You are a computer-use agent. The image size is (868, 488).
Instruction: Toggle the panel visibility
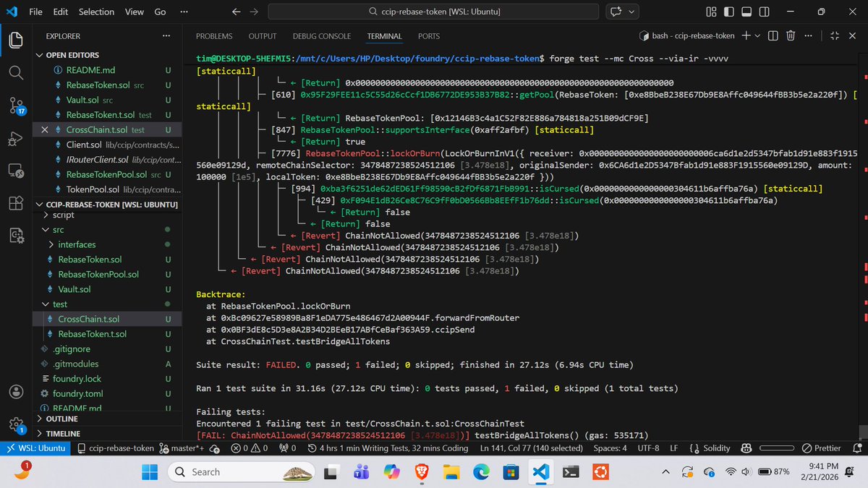coord(746,12)
